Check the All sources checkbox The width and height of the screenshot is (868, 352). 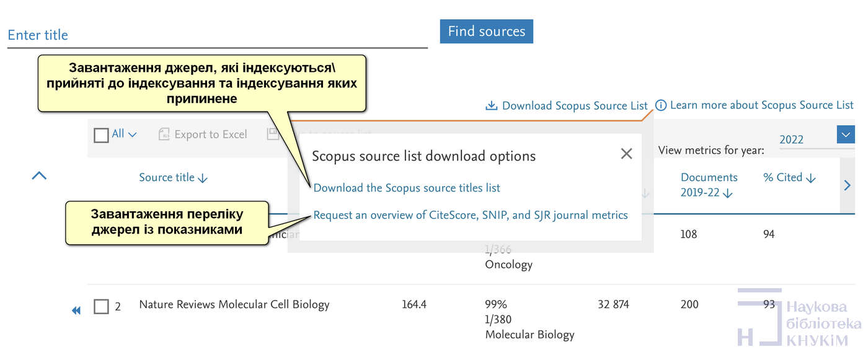101,134
